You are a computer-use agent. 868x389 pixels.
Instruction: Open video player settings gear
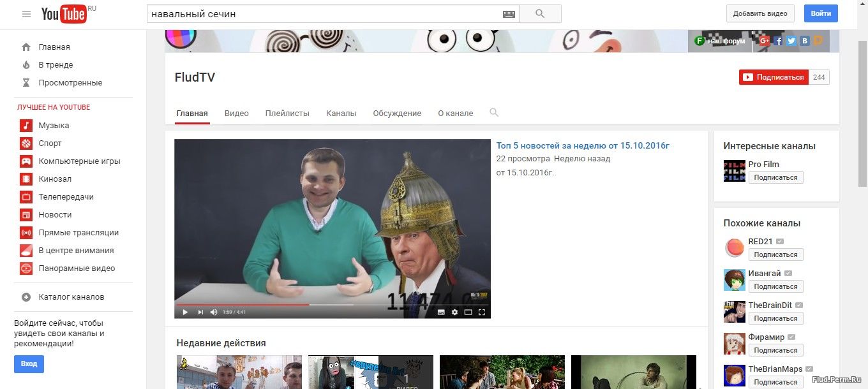pyautogui.click(x=454, y=312)
